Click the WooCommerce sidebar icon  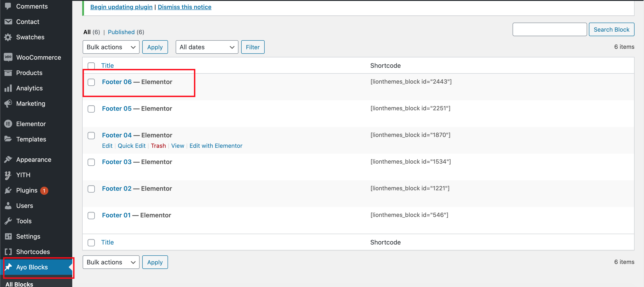tap(8, 57)
